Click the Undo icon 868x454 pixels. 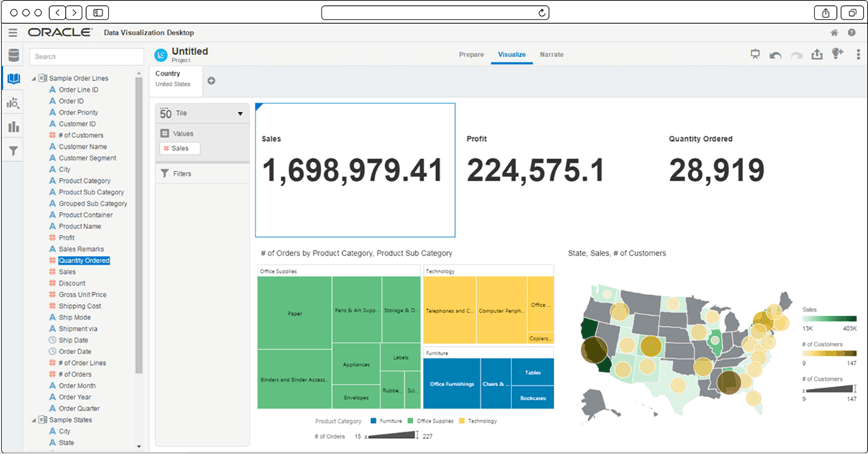pos(774,53)
